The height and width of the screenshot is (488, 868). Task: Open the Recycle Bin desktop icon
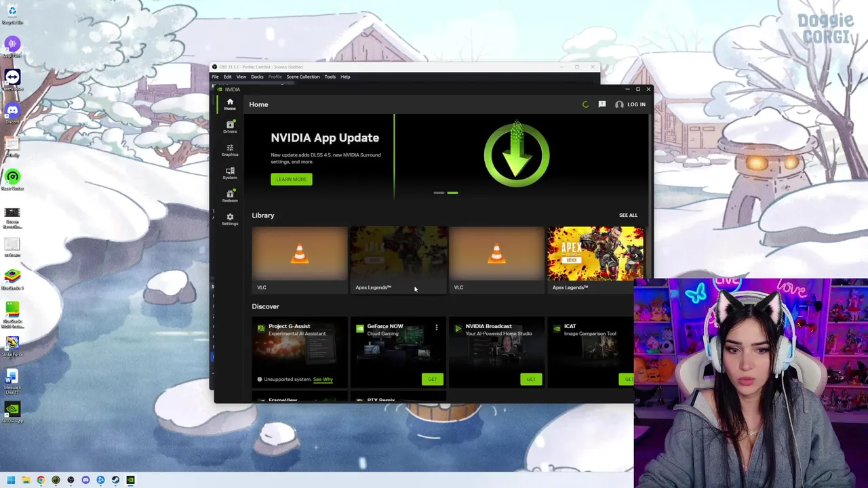[x=12, y=14]
